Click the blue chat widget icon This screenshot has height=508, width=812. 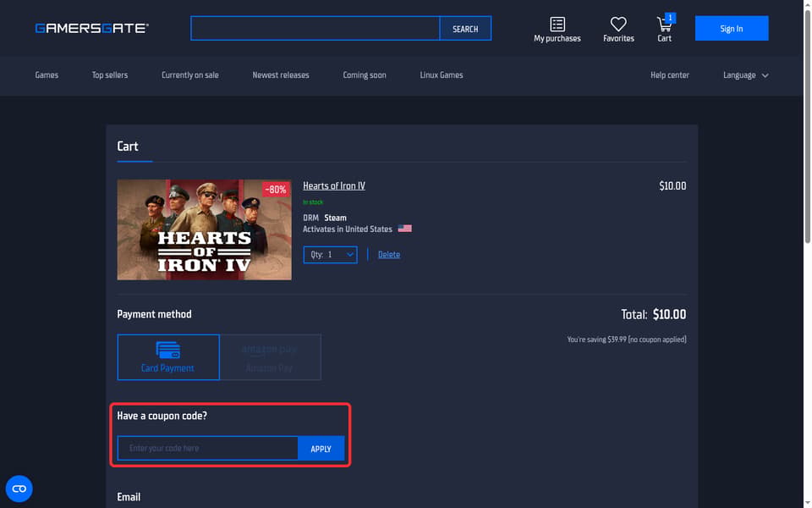coord(19,489)
